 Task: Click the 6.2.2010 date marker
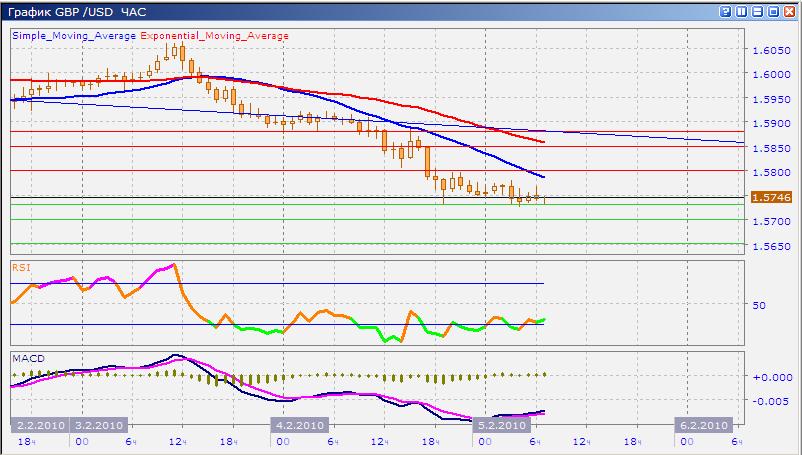click(x=701, y=425)
